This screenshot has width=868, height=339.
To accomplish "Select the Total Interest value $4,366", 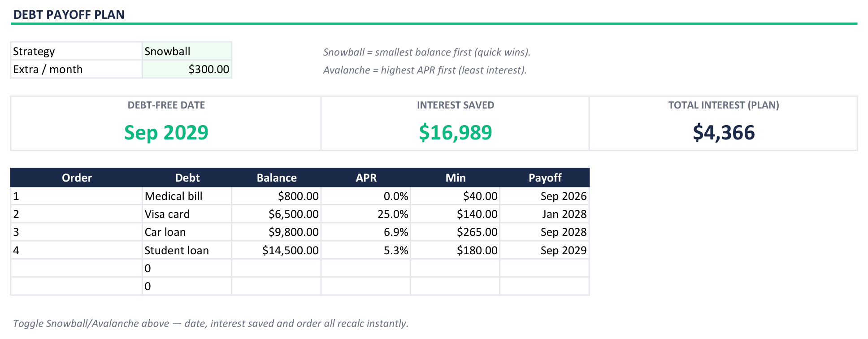I will [724, 132].
